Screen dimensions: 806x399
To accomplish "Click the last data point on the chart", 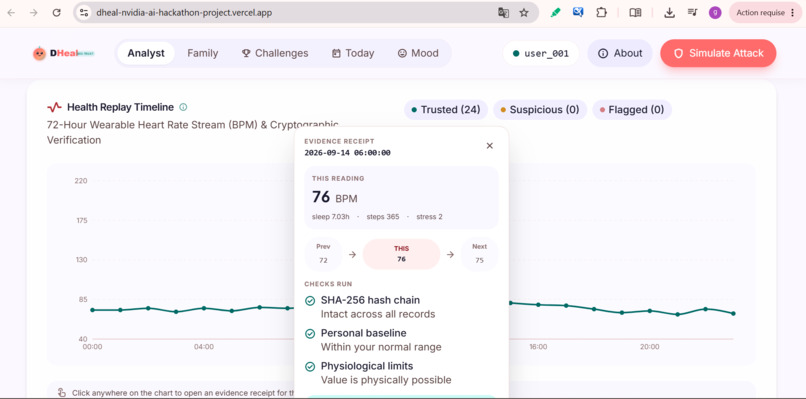I will [x=733, y=313].
